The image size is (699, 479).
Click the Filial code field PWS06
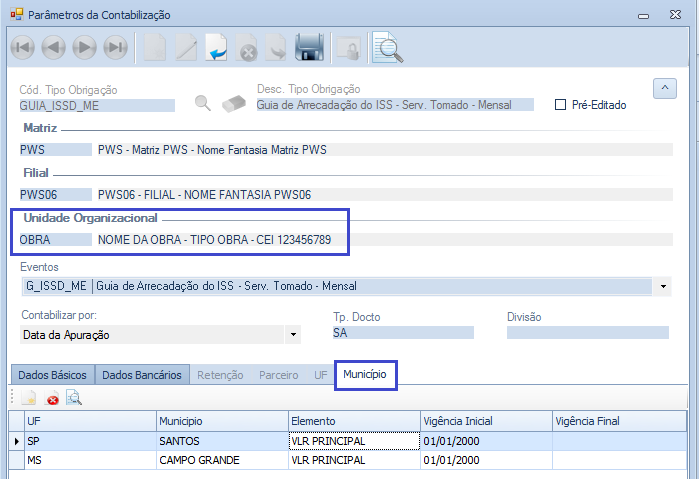click(x=55, y=195)
